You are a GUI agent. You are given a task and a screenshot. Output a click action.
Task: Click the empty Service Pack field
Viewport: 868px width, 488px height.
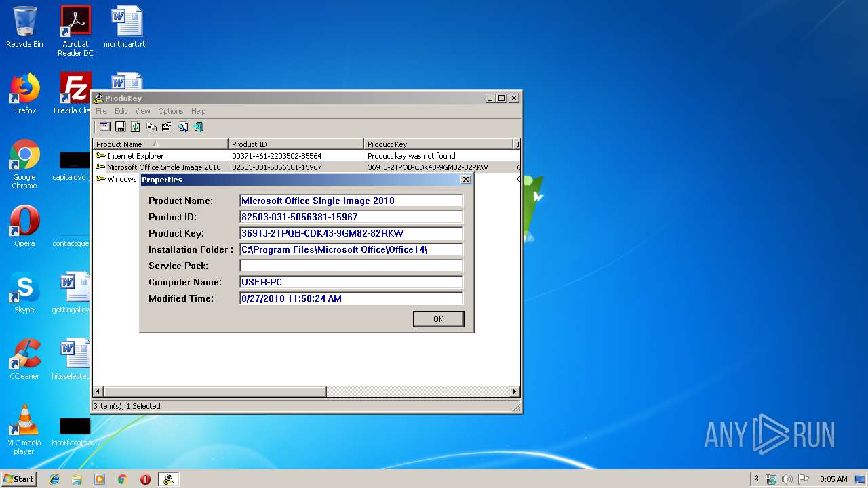click(x=351, y=266)
